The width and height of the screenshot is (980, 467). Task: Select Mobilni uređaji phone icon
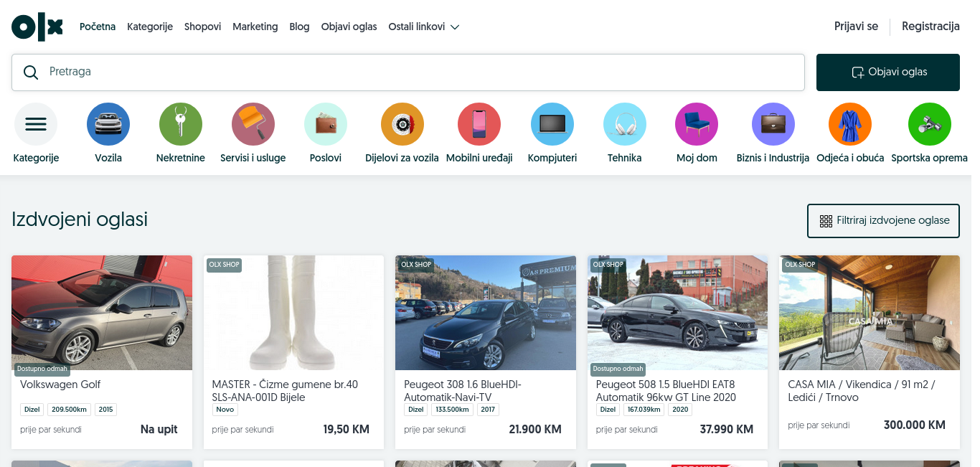tap(479, 124)
